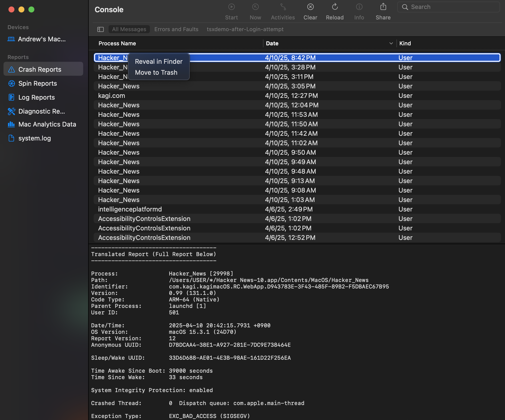Toggle the sidebar layout icon in filter bar
The image size is (505, 420).
coord(100,29)
